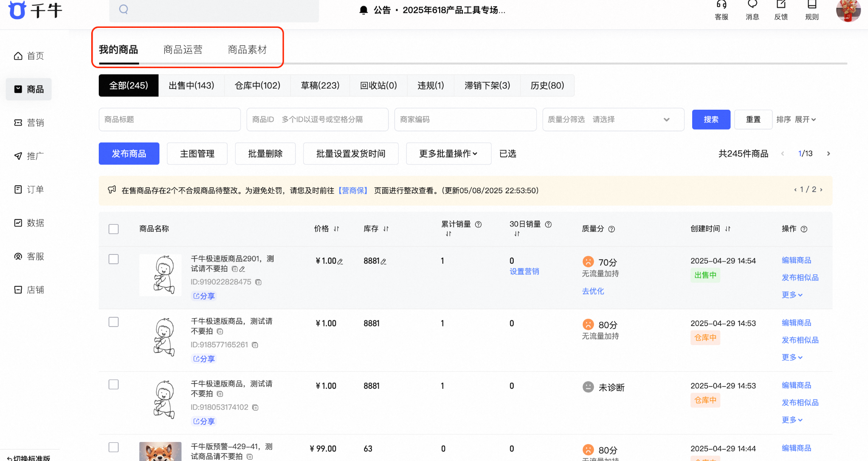Screen dimensions: 868x461
Task: Open 推广 in the sidebar
Action: coord(29,156)
